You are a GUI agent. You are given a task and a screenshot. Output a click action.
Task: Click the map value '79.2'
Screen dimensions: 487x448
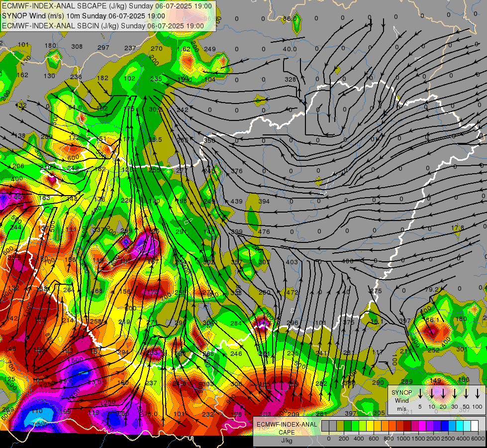tap(431, 290)
